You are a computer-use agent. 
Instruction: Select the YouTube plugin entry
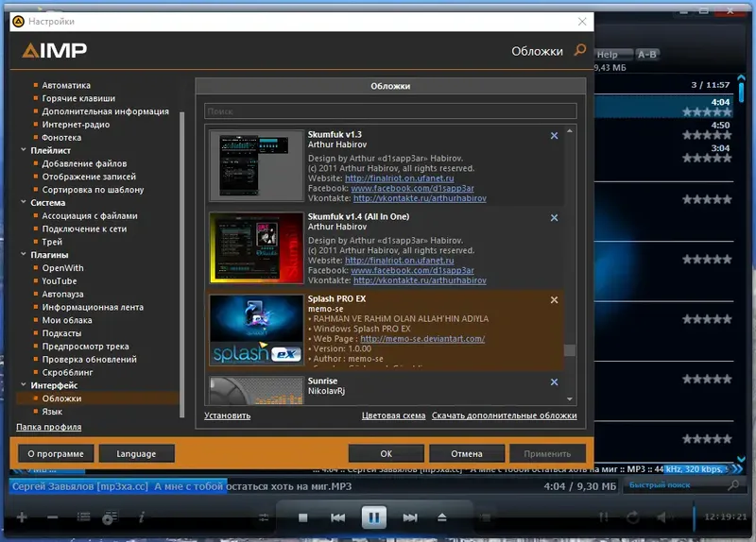pos(60,280)
